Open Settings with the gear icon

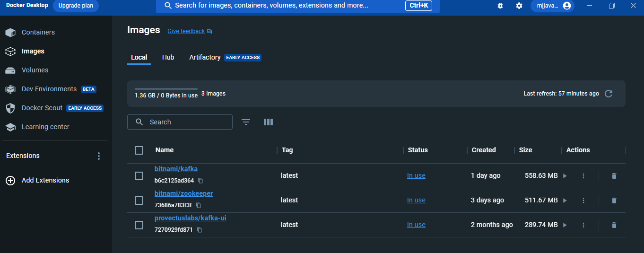(x=519, y=6)
